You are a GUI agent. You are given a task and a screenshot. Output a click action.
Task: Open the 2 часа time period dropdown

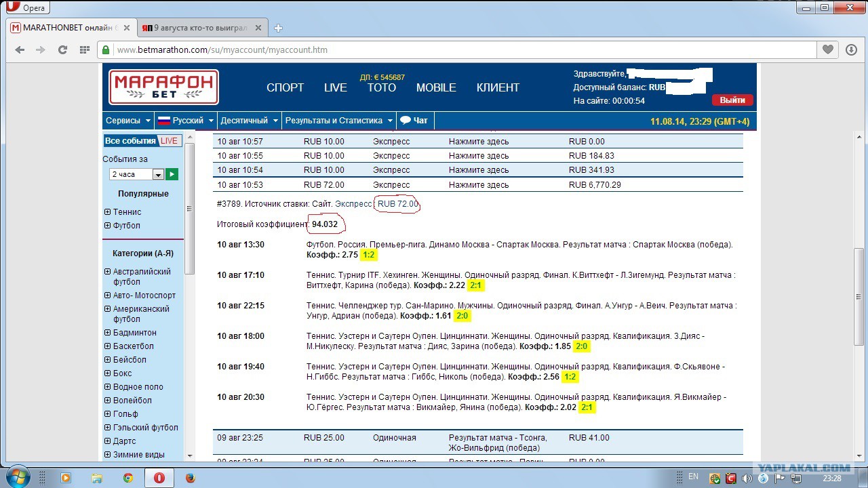coord(136,174)
